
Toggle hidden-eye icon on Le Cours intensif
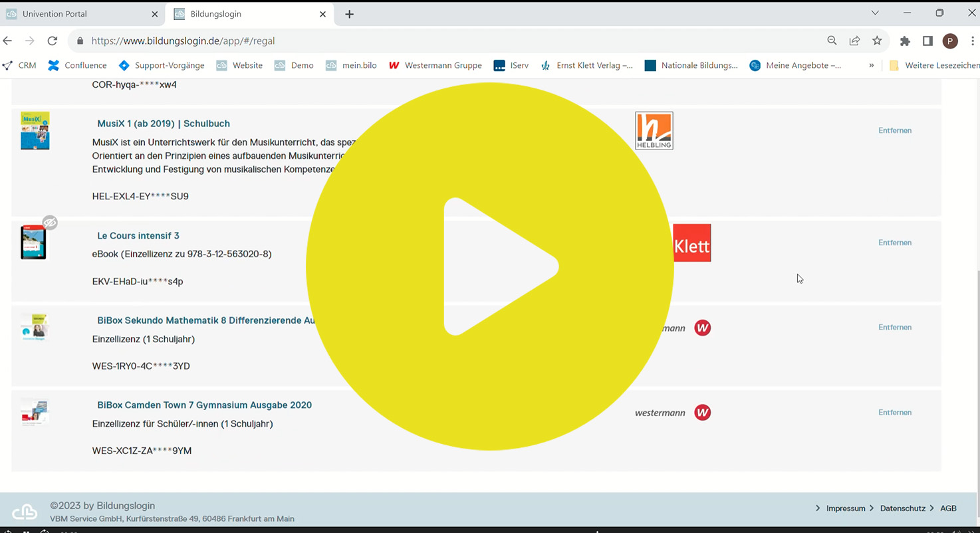pos(50,223)
